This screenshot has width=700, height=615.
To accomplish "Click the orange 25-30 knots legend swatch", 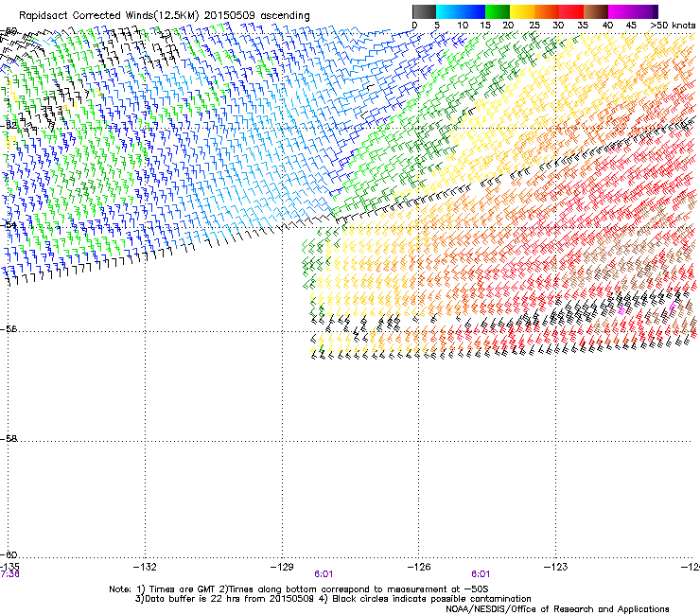I will [547, 11].
